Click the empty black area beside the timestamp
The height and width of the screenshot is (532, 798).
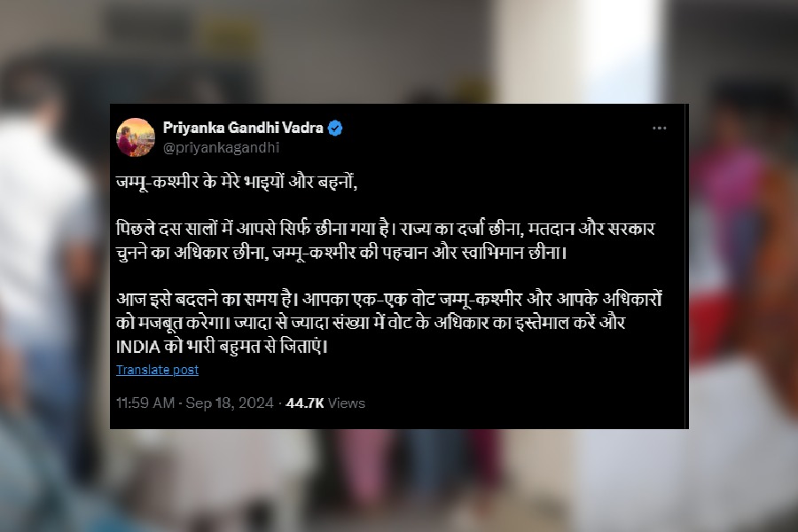[524, 403]
